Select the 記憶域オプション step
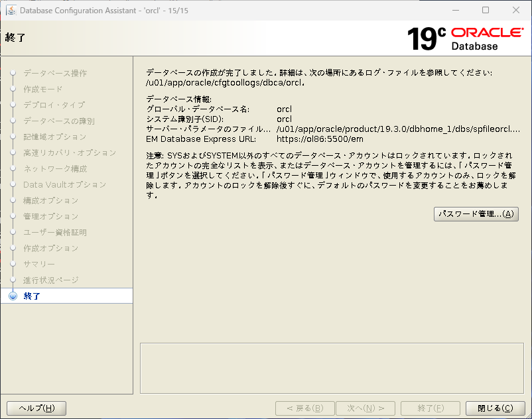The width and height of the screenshot is (532, 419). [x=54, y=137]
